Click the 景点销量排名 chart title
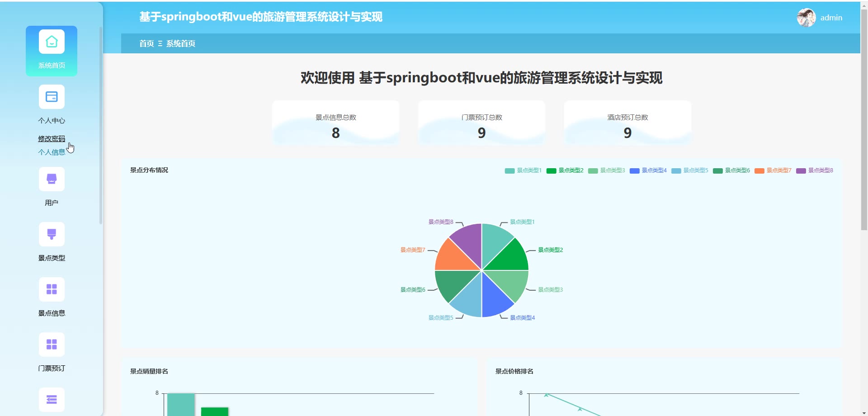868x416 pixels. pos(149,372)
